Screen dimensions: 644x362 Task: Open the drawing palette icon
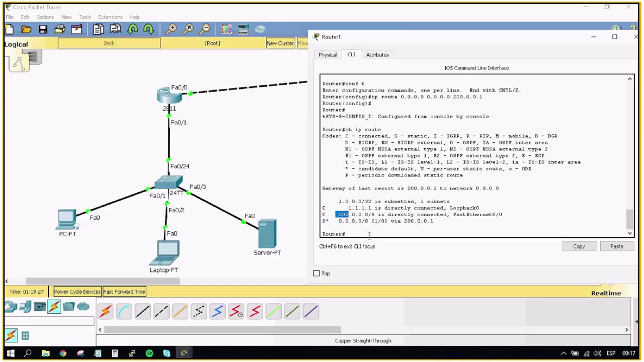click(x=226, y=30)
